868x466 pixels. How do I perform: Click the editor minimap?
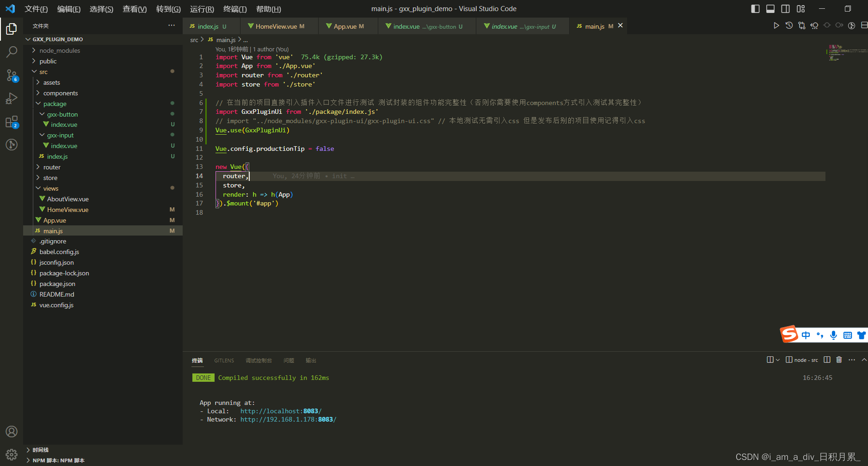pyautogui.click(x=846, y=53)
